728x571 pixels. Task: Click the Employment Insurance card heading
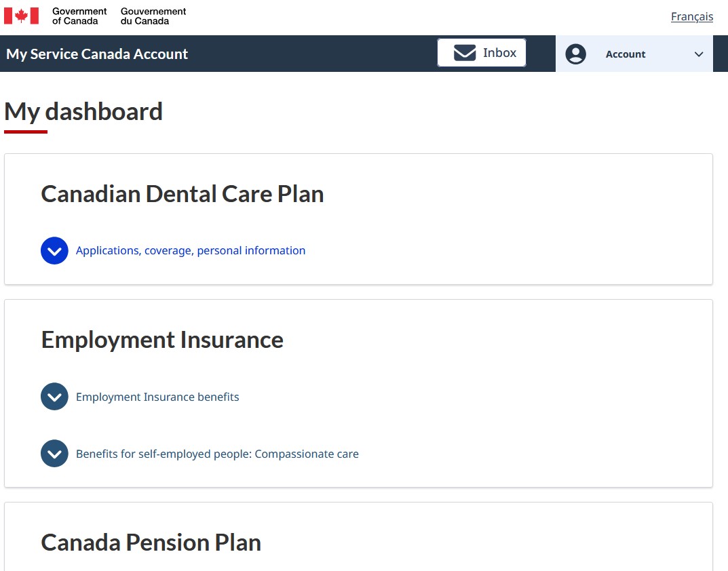(162, 340)
